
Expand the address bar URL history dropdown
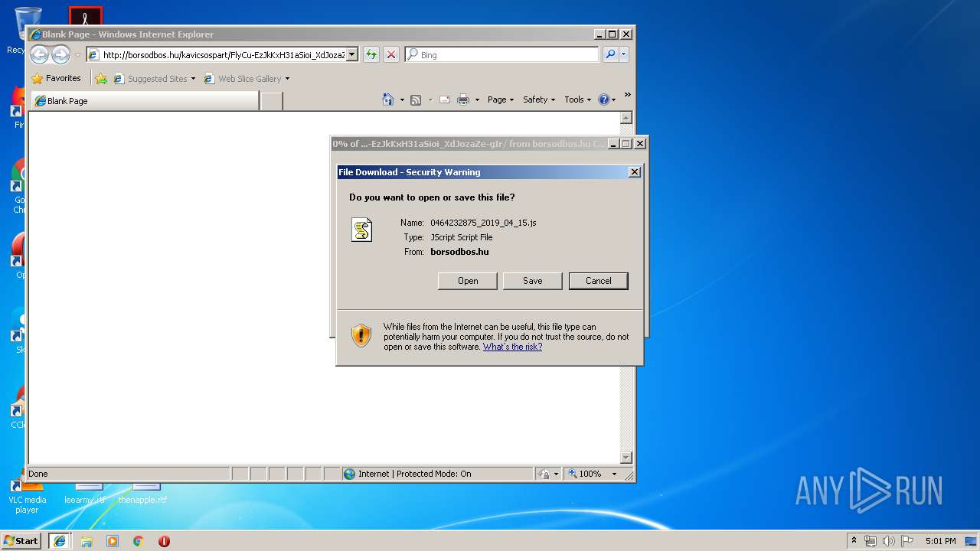point(352,54)
